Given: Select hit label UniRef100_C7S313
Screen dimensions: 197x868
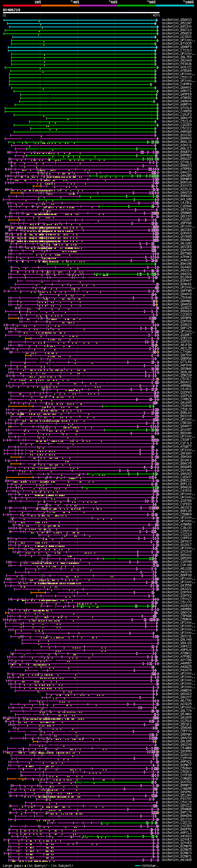Looking at the screenshot, I should click(x=177, y=50).
